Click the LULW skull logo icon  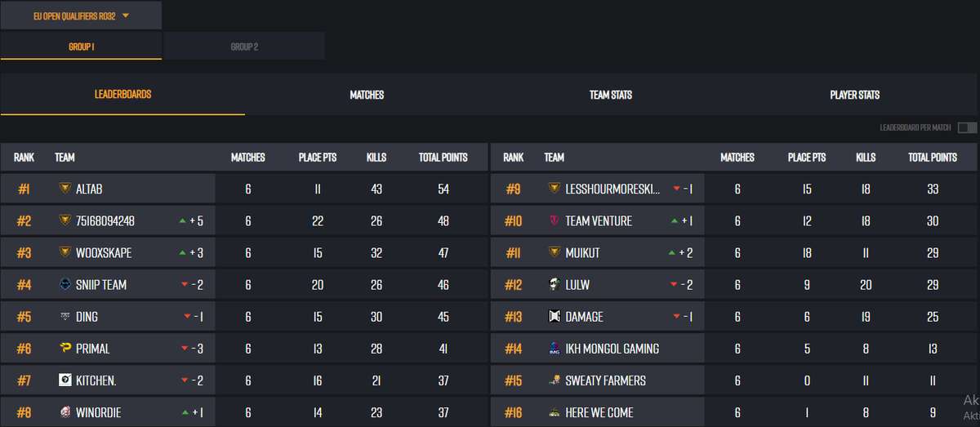point(555,285)
